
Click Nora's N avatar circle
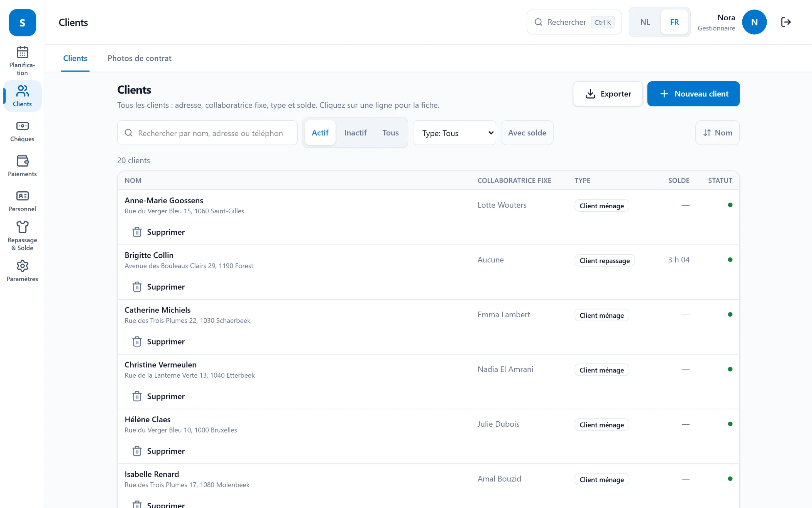coord(754,22)
